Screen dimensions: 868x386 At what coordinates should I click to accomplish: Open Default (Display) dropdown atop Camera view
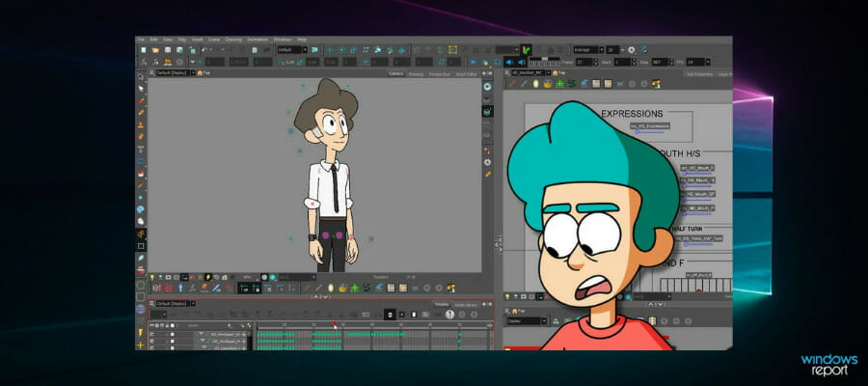[x=193, y=73]
